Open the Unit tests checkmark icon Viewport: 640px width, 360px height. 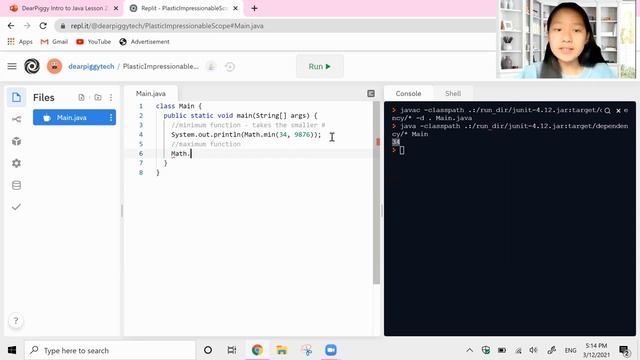pyautogui.click(x=16, y=207)
